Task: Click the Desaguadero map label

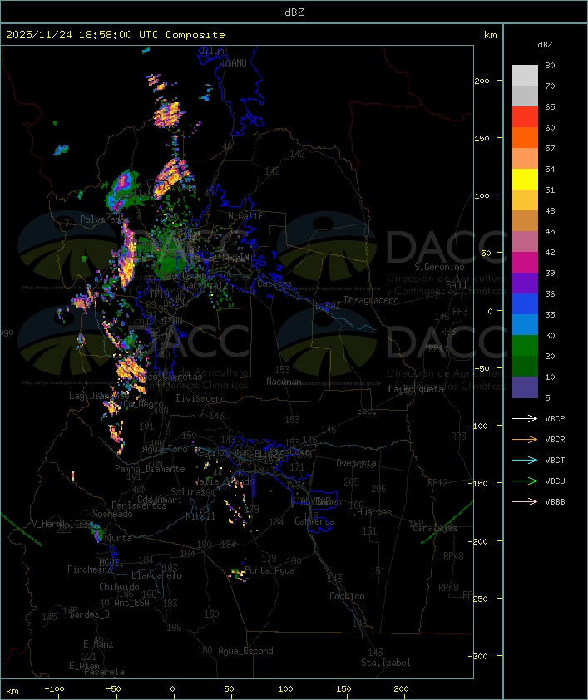Action: click(x=371, y=300)
